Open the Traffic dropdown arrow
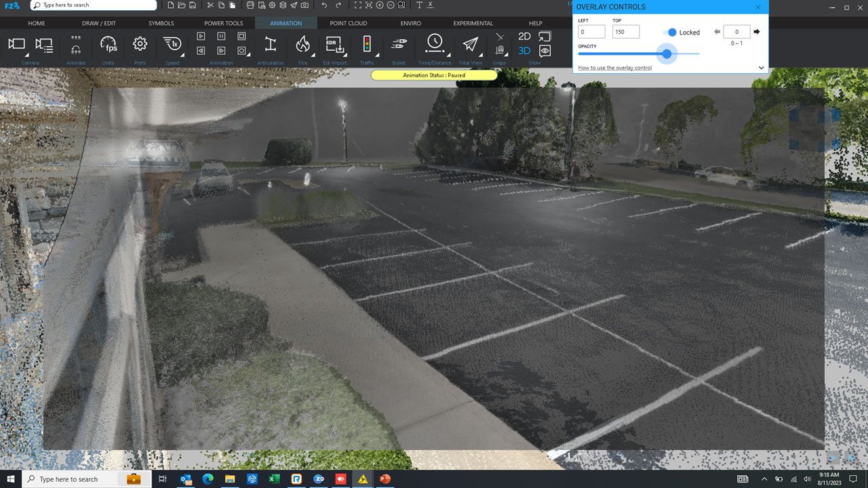 pyautogui.click(x=376, y=54)
